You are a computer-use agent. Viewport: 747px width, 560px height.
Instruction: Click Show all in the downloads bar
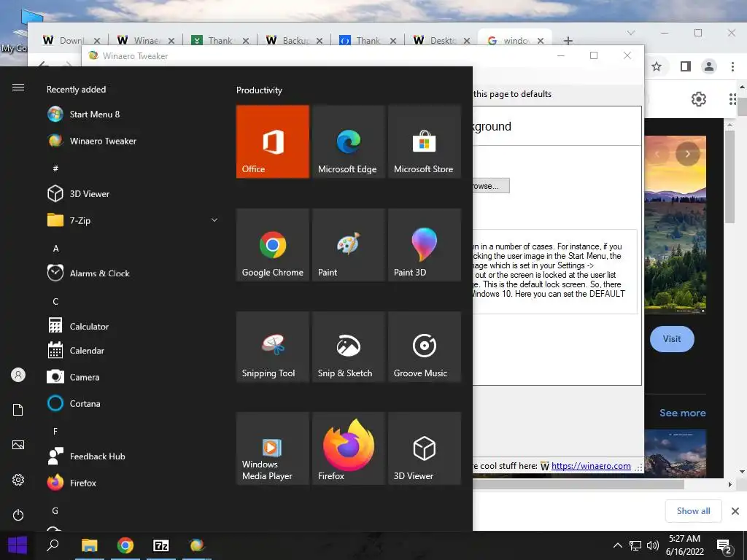(x=693, y=511)
